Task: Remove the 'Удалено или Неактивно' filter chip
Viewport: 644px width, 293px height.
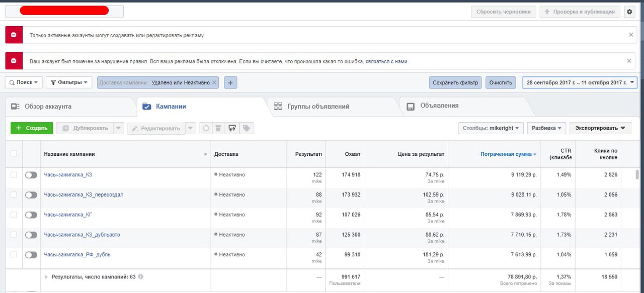Action: pyautogui.click(x=214, y=82)
